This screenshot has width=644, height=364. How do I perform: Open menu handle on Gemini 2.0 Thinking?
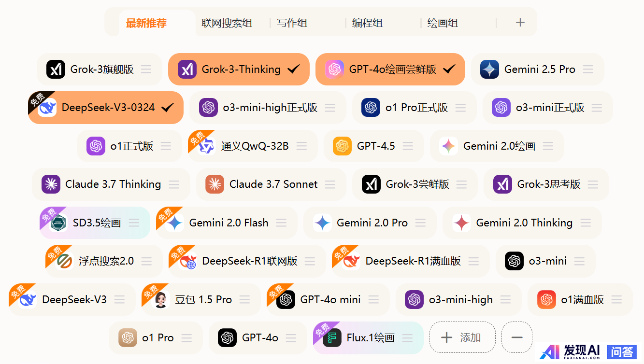[x=586, y=223]
